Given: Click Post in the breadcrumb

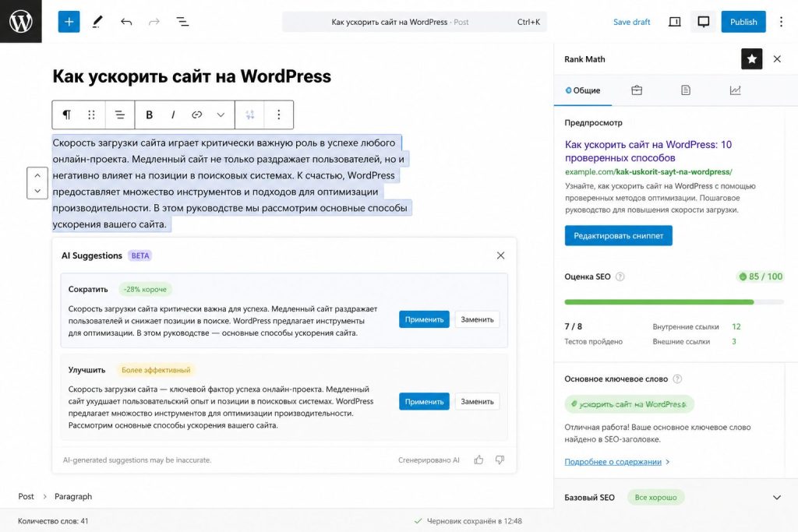Looking at the screenshot, I should (26, 496).
